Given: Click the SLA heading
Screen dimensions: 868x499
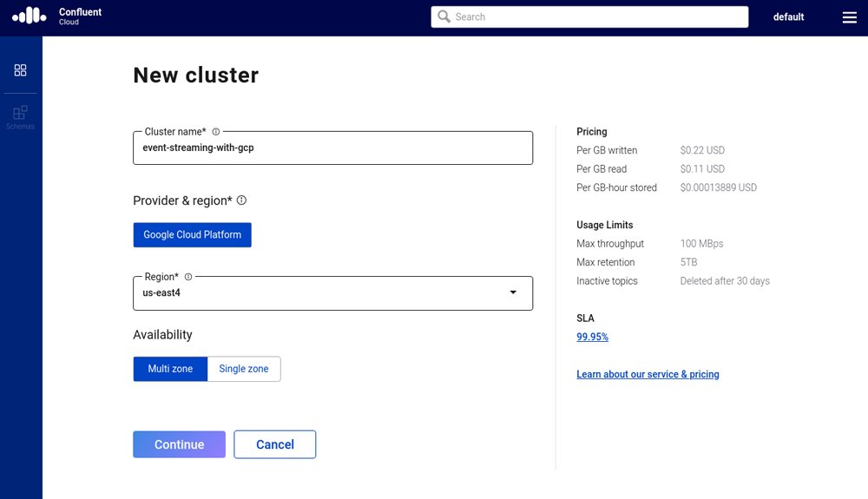Looking at the screenshot, I should [x=585, y=318].
